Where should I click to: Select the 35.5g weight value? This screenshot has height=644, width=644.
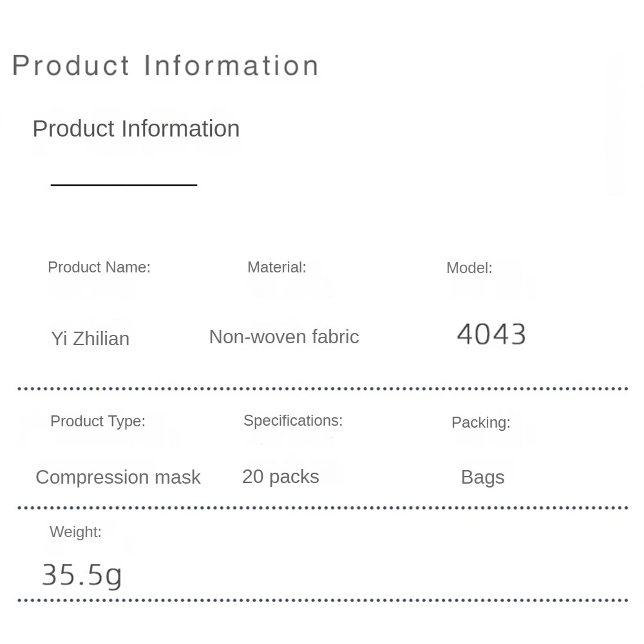click(x=82, y=574)
